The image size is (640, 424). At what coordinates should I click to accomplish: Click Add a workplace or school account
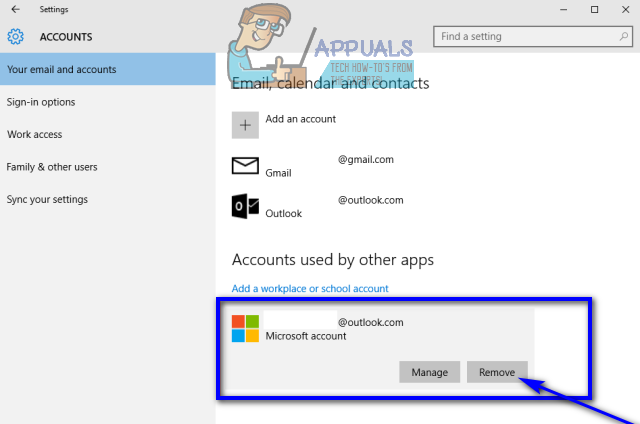pyautogui.click(x=310, y=289)
